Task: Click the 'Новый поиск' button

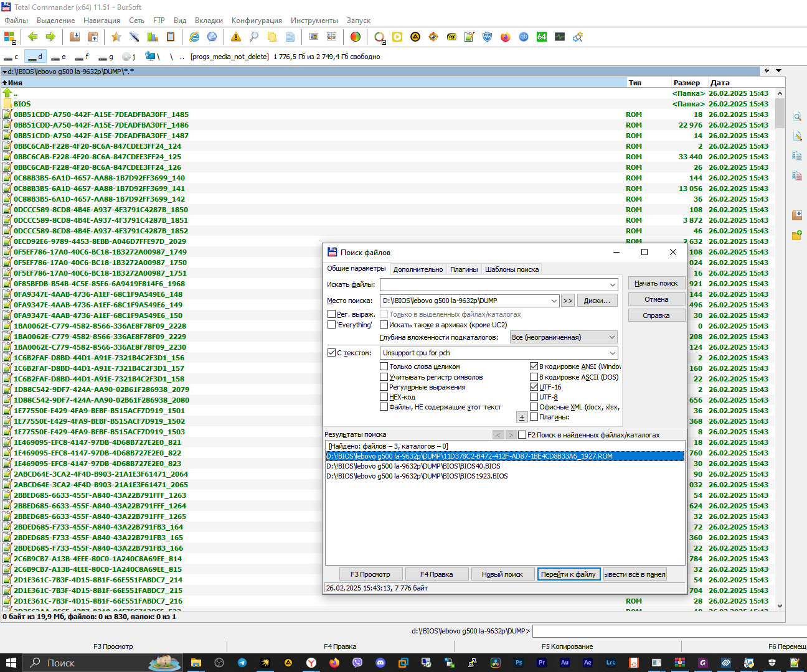Action: [x=503, y=574]
